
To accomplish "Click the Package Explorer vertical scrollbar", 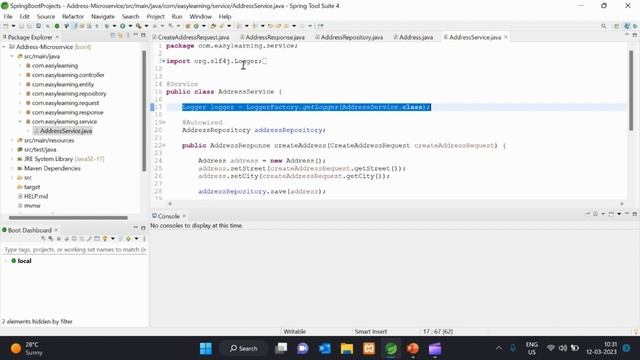I will [144, 111].
